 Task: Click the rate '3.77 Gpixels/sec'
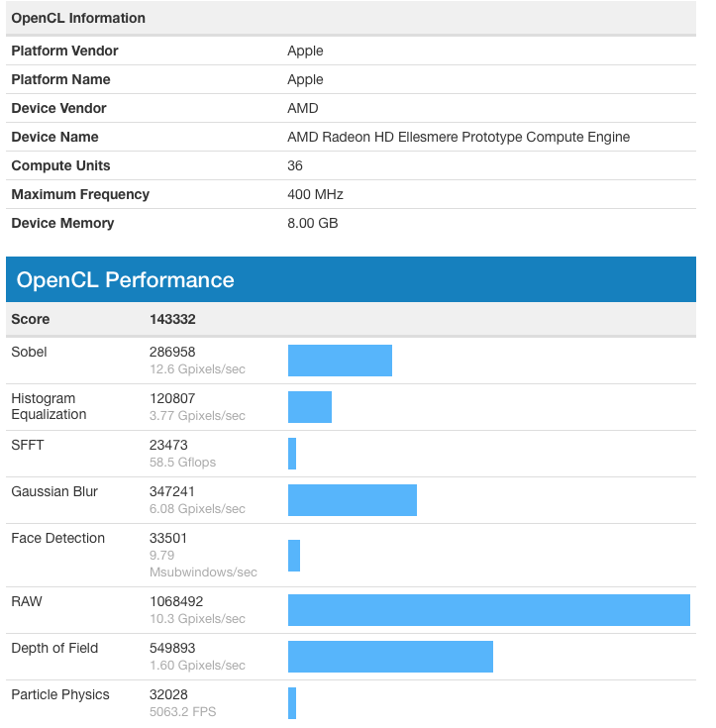(197, 416)
